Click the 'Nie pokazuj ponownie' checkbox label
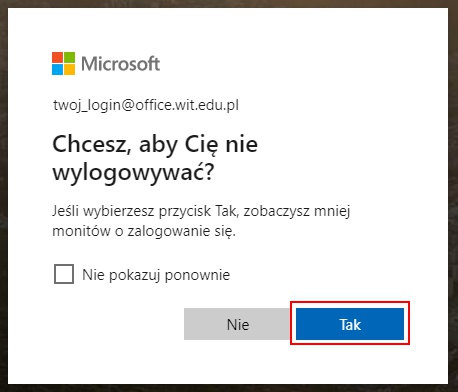 [156, 275]
